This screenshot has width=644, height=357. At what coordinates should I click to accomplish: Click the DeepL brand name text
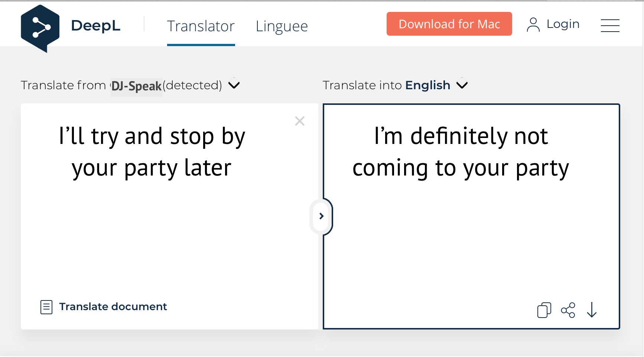tap(95, 26)
